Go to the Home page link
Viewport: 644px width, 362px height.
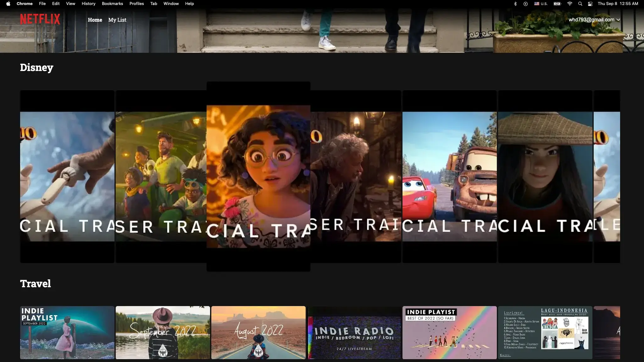95,20
